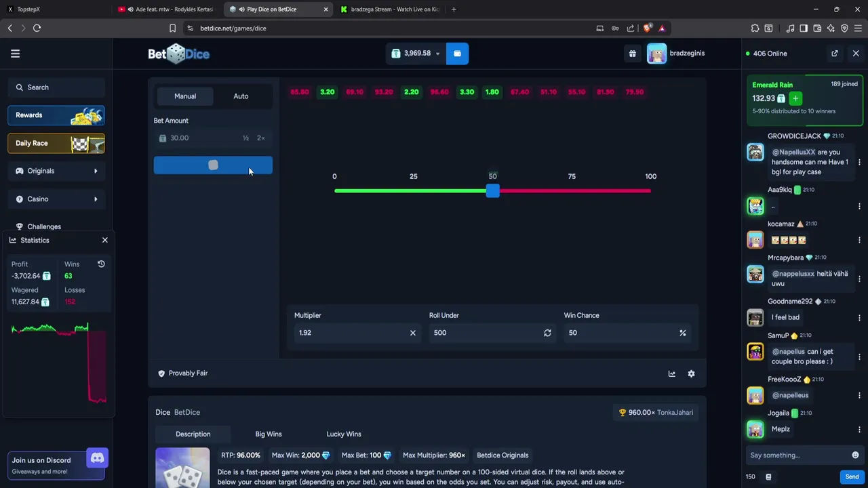Double the bet amount

[x=261, y=138]
